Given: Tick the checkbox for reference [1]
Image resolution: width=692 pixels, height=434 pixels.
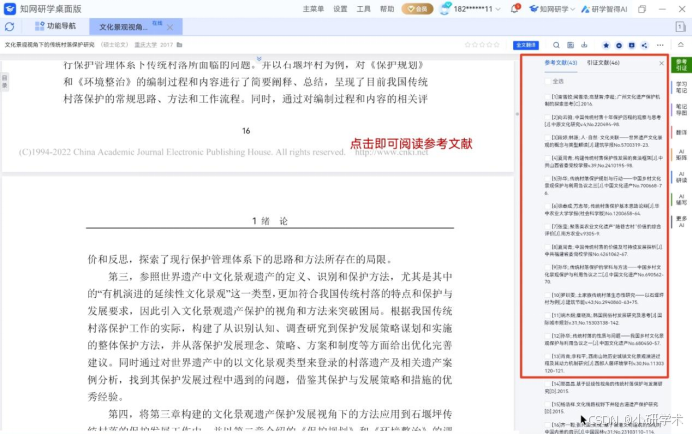Looking at the screenshot, I should pyautogui.click(x=548, y=97).
